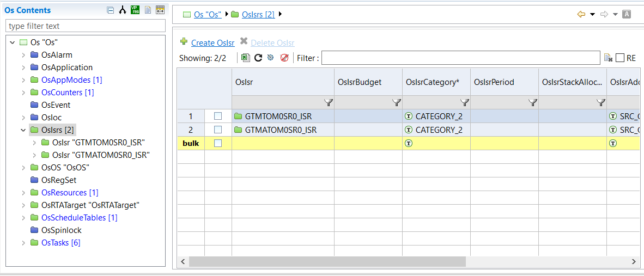Screen dimensions: 644x276
Task: Click the filter funnel in OsIsrCategory column
Action: 465,102
